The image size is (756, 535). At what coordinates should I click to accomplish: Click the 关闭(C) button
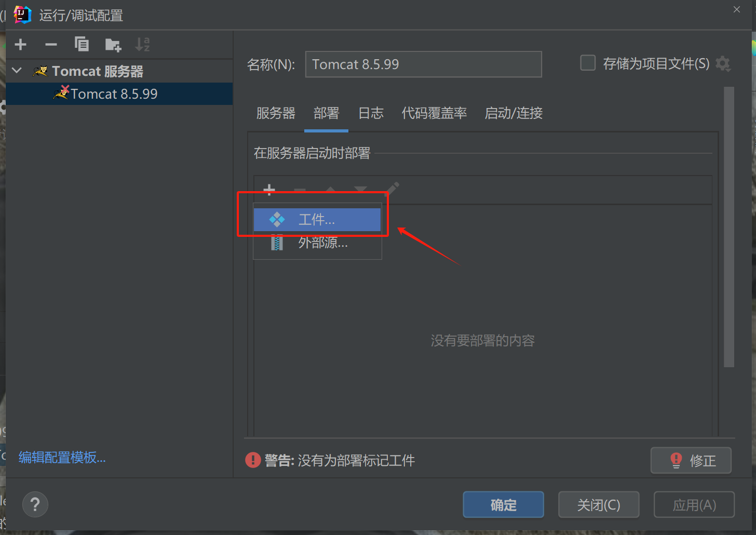coord(599,504)
